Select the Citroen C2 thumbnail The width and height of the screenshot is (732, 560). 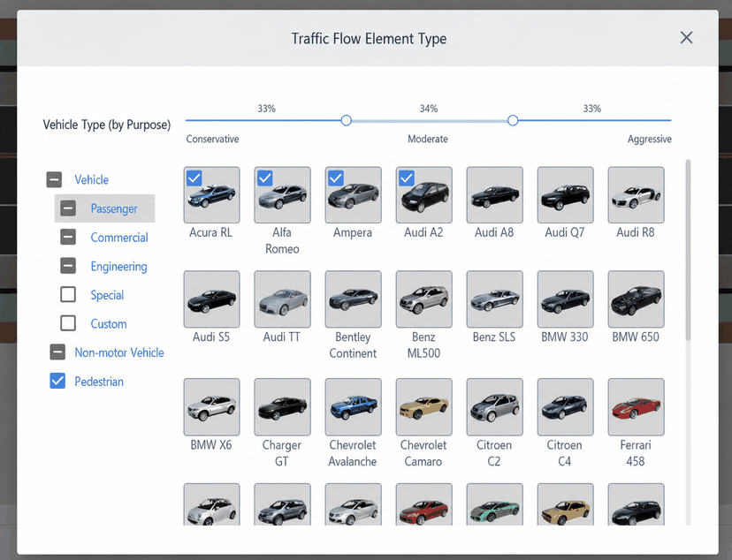[495, 406]
